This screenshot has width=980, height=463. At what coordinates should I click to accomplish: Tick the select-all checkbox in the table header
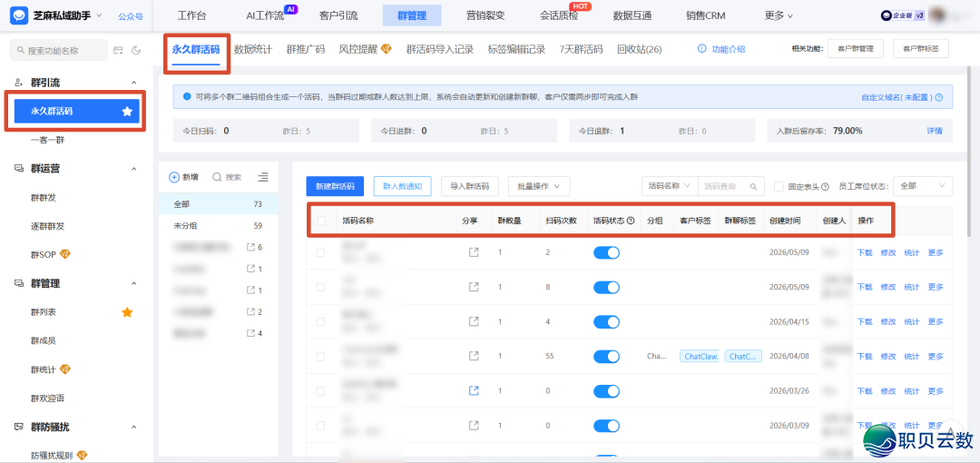pos(321,221)
